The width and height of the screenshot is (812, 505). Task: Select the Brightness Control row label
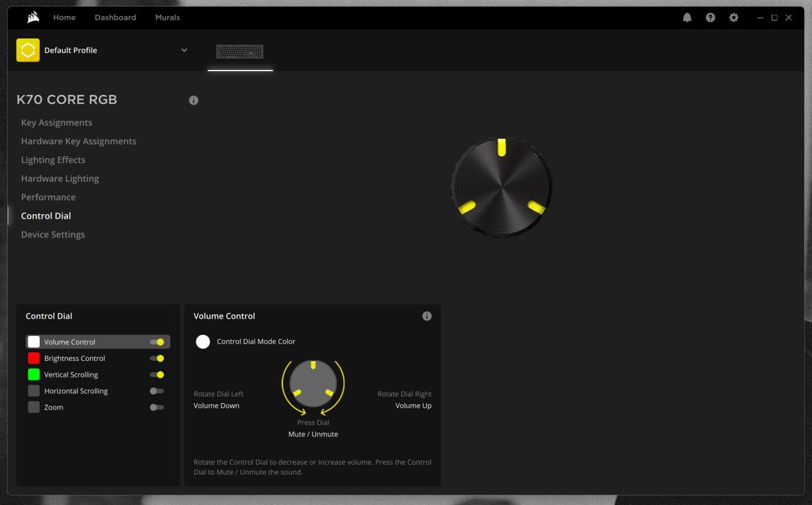(x=74, y=358)
